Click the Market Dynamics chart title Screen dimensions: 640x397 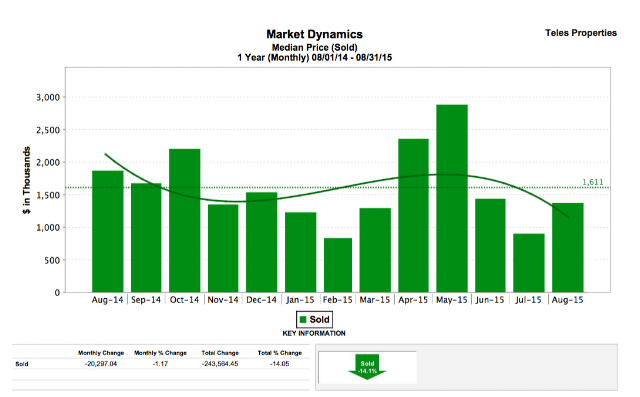(x=314, y=34)
